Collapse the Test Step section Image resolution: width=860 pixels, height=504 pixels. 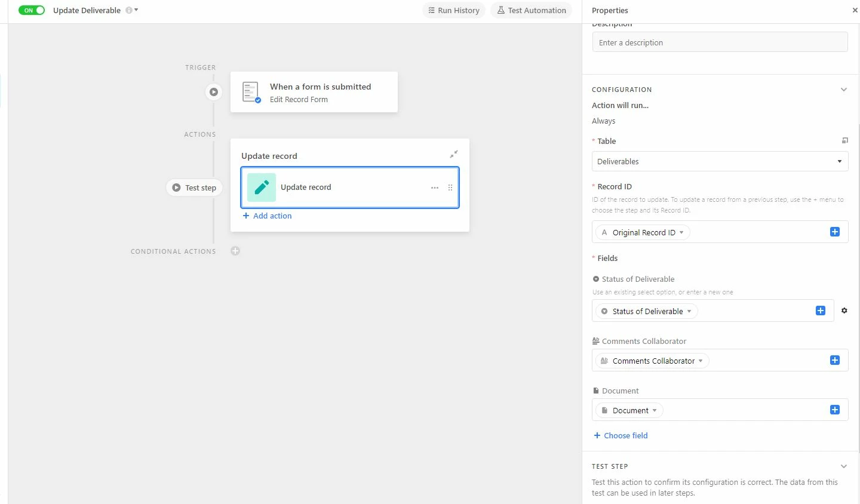[843, 466]
